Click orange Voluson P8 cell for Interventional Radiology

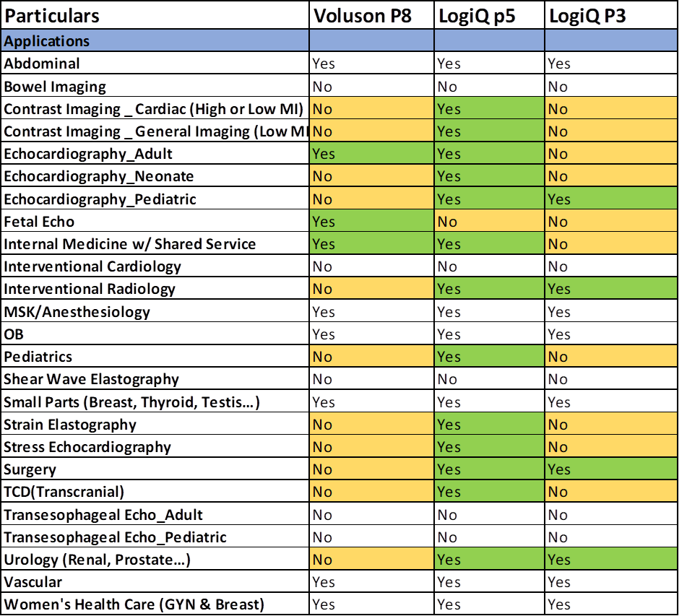tap(371, 289)
